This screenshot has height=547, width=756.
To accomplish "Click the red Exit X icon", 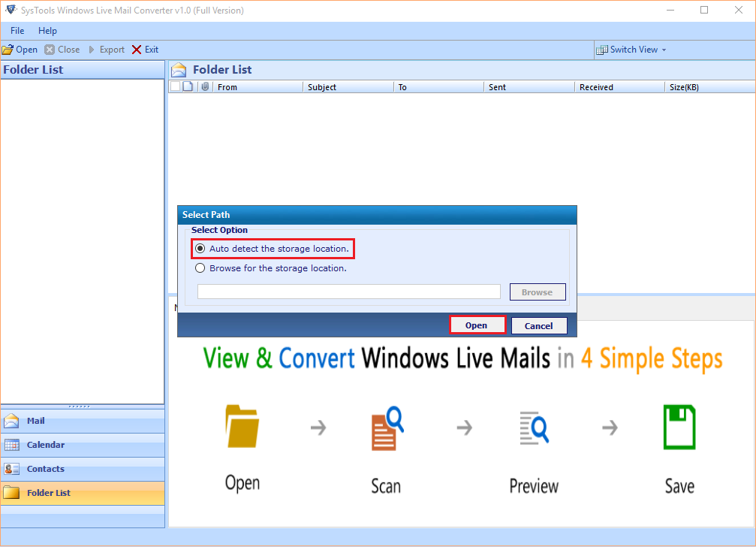I will [x=137, y=50].
